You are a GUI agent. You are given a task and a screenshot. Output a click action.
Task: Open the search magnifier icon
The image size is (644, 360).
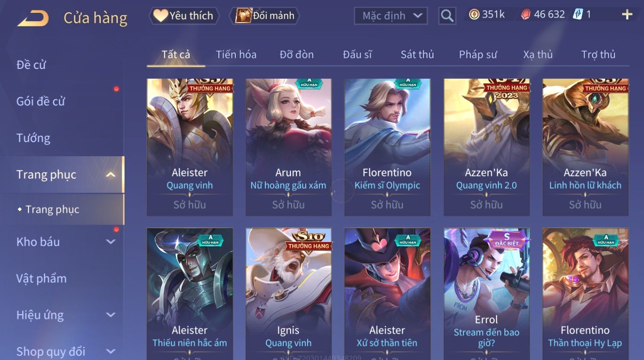click(x=447, y=16)
